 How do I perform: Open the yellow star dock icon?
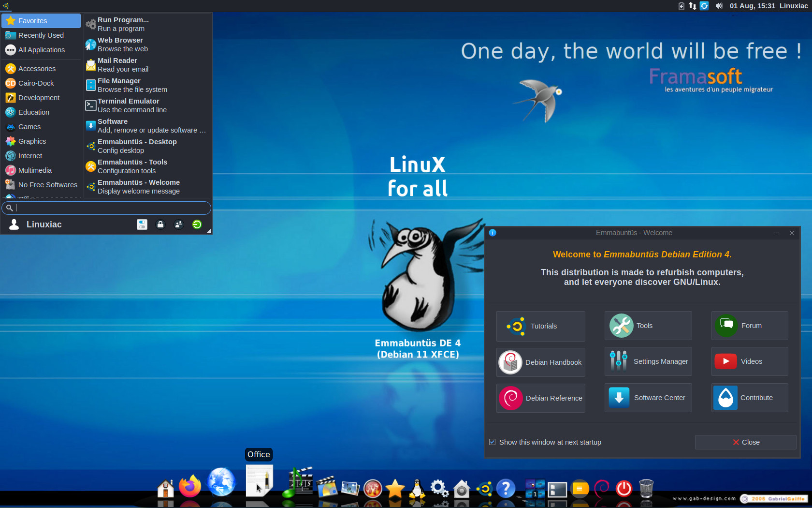pos(395,489)
